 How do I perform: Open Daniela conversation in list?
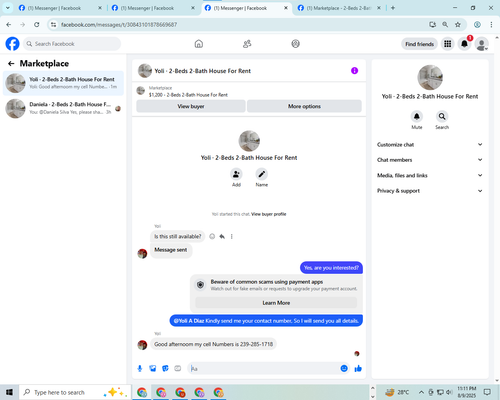pyautogui.click(x=63, y=108)
